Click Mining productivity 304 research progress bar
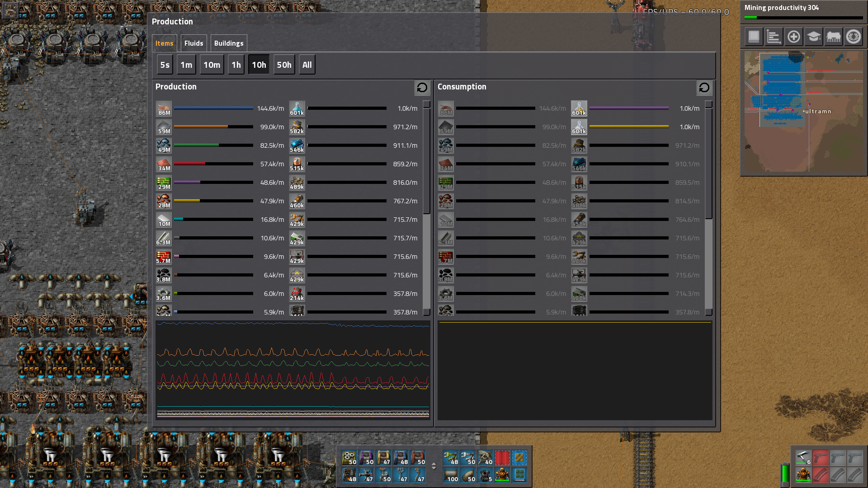868x488 pixels. click(803, 18)
